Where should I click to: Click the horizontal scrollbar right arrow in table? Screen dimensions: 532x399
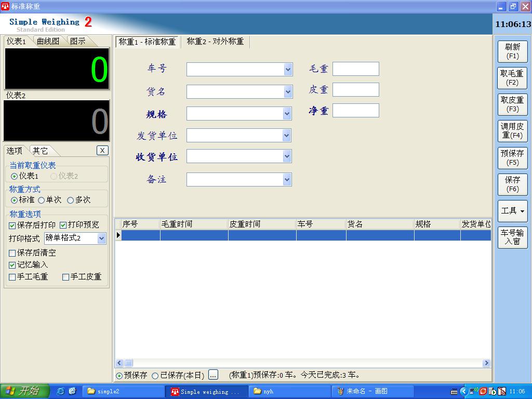point(486,363)
